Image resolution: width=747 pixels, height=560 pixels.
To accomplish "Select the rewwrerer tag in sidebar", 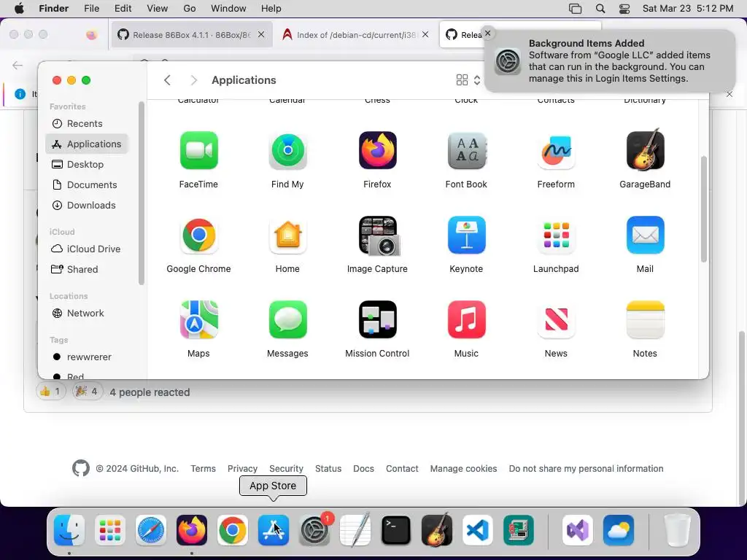I will click(x=87, y=357).
